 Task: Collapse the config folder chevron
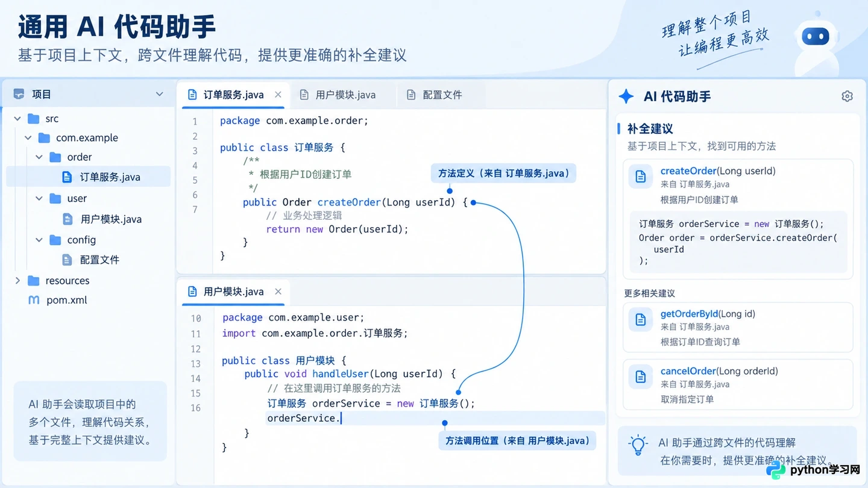click(x=39, y=240)
